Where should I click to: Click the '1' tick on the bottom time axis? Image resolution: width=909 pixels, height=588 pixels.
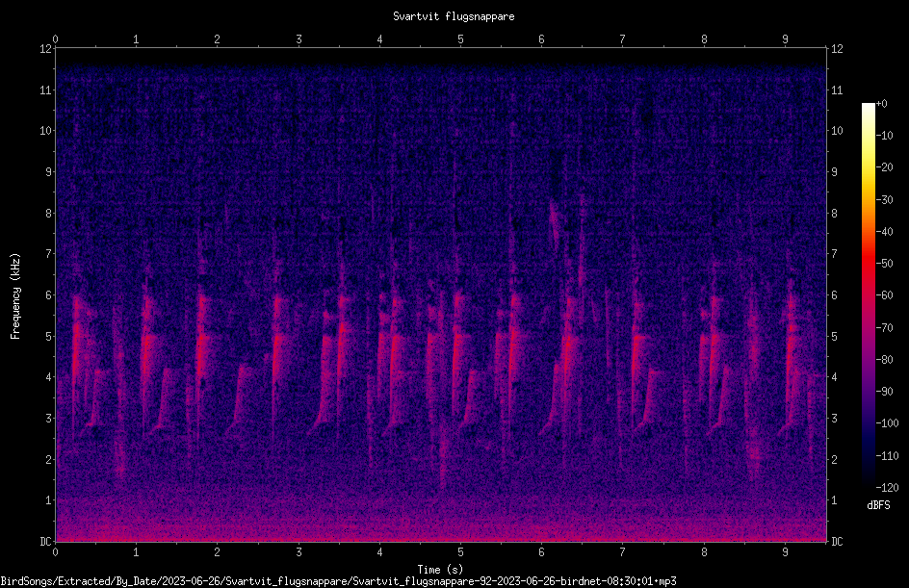click(136, 552)
